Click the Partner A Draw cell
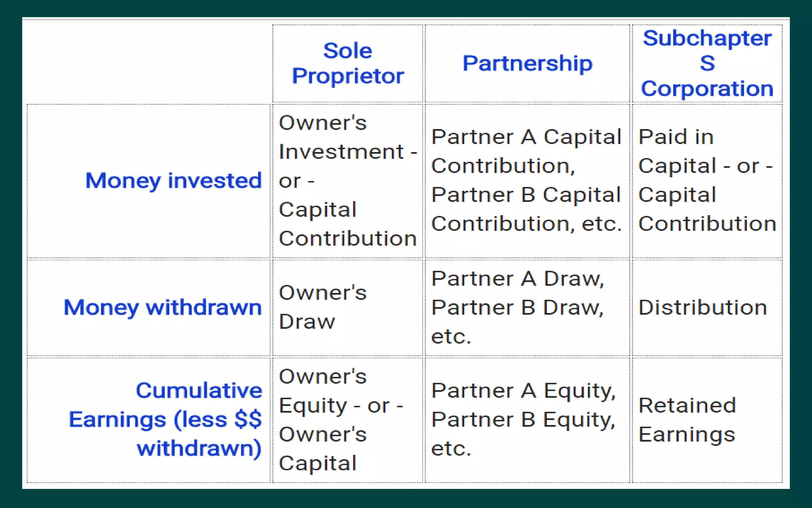Image resolution: width=812 pixels, height=508 pixels. [517, 279]
